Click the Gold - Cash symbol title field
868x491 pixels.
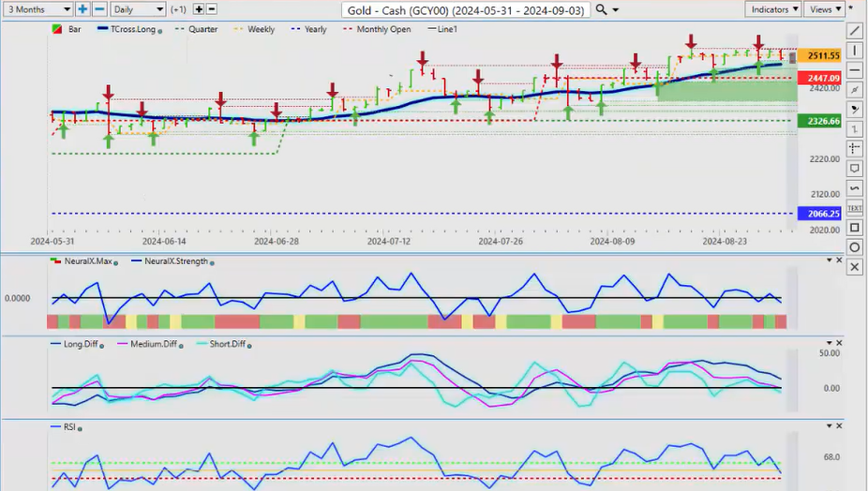click(x=466, y=9)
